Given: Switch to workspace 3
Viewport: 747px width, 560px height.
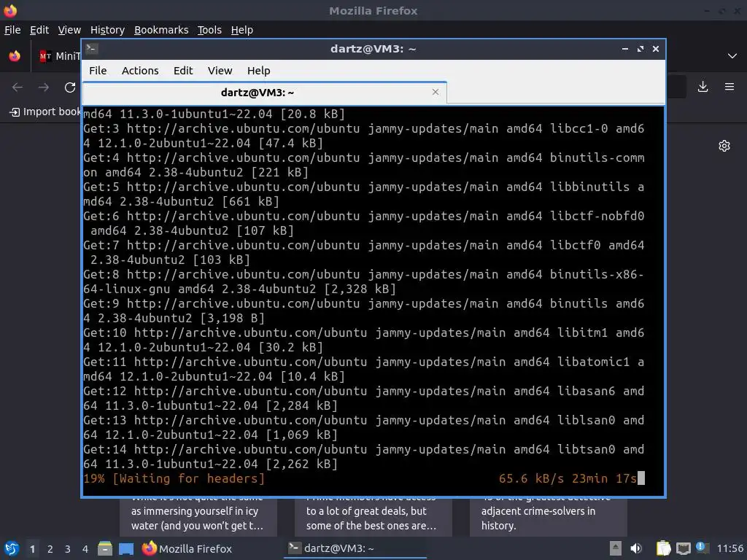Looking at the screenshot, I should click(67, 549).
